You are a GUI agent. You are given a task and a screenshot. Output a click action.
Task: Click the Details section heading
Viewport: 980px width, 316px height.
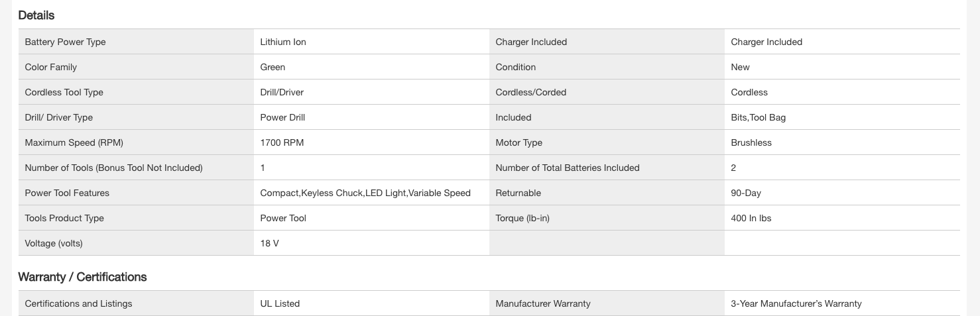(36, 15)
